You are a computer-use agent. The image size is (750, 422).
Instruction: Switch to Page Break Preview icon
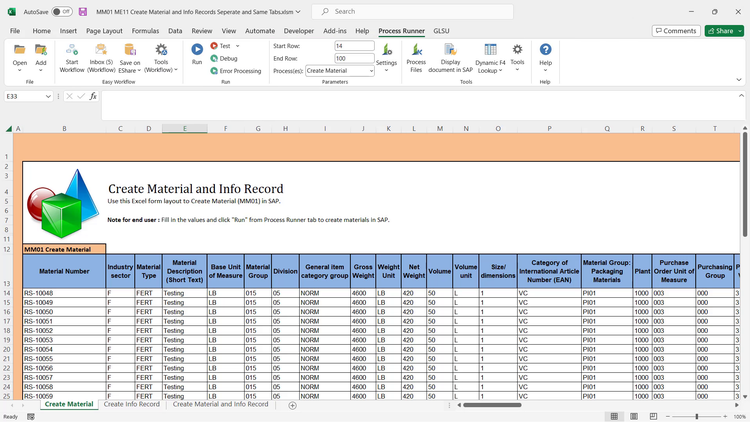[653, 416]
